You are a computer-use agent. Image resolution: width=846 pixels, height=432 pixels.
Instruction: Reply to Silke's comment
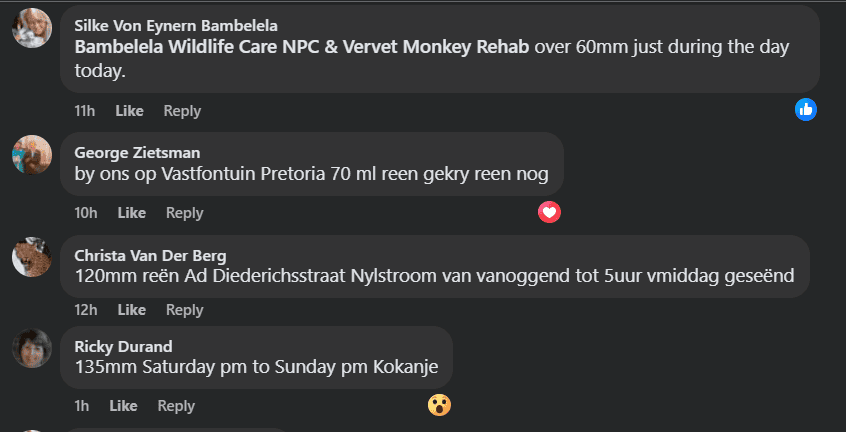[182, 111]
